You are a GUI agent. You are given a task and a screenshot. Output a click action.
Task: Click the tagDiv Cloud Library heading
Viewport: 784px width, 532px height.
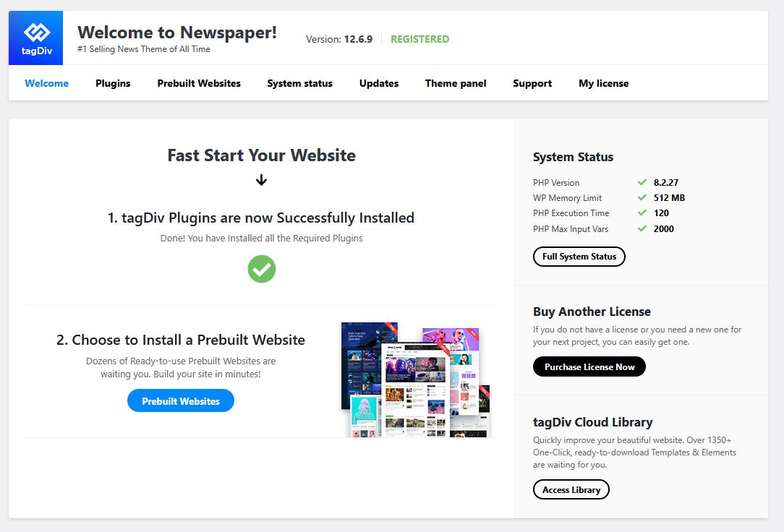(x=592, y=422)
